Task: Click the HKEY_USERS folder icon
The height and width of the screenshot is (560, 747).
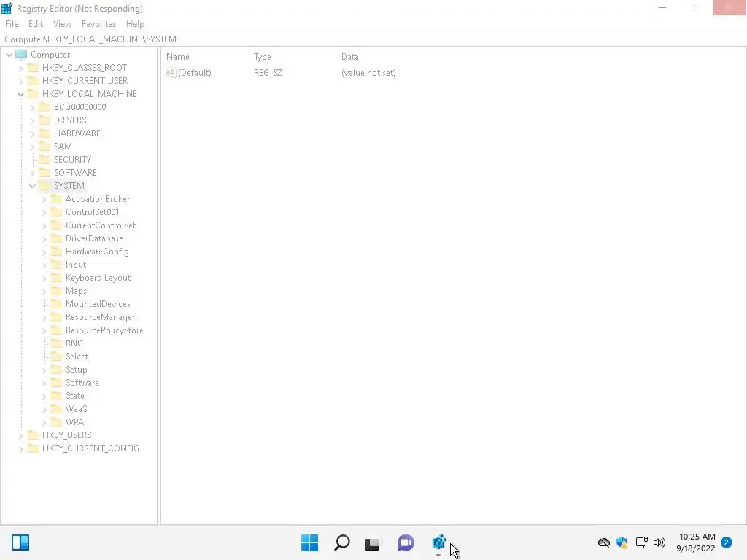Action: [33, 435]
